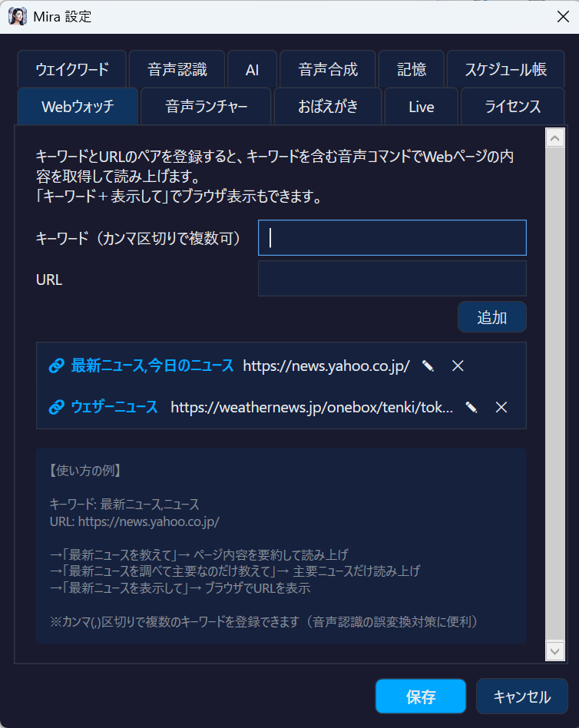
Task: Click the scrollbar down arrow
Action: 555,651
